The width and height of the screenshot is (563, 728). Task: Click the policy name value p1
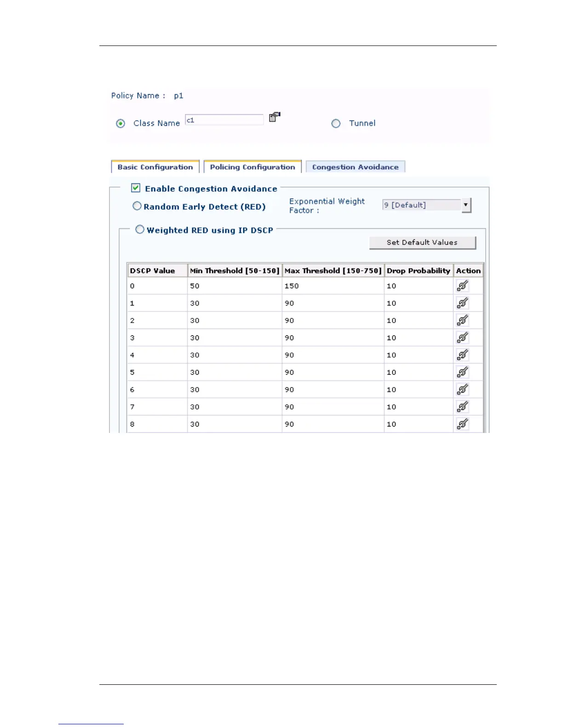[x=178, y=96]
